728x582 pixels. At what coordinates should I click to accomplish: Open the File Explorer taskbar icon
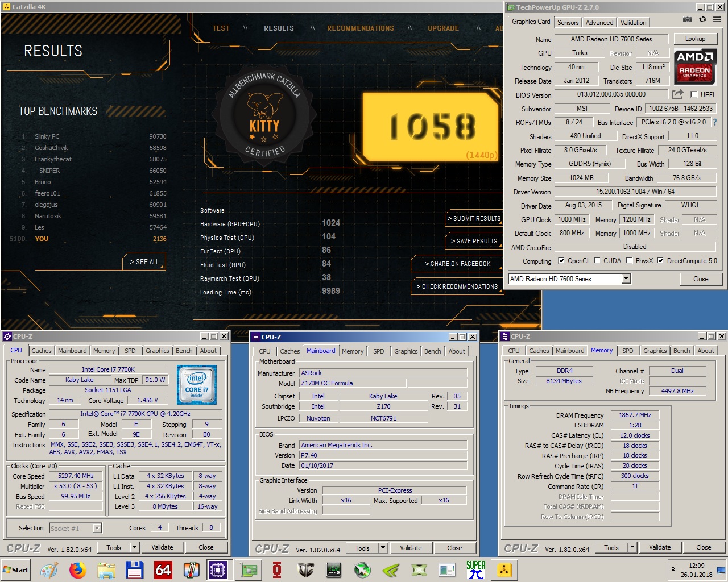pyautogui.click(x=106, y=570)
